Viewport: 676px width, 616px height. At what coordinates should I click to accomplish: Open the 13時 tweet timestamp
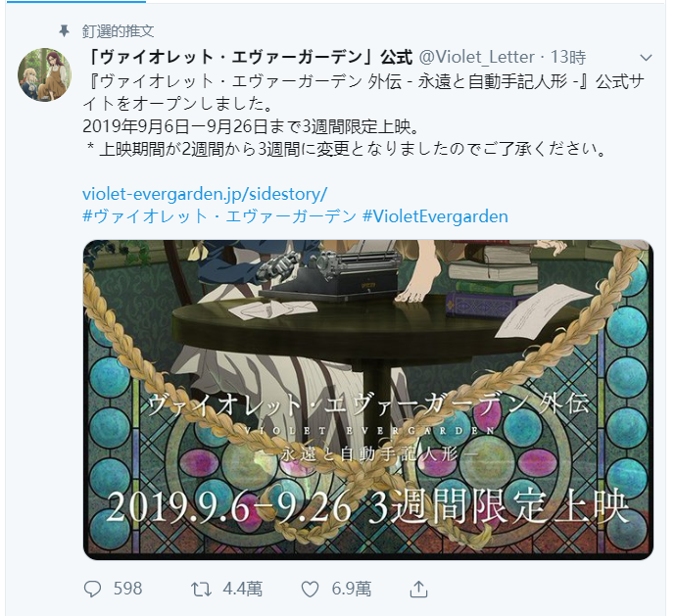coord(568,57)
